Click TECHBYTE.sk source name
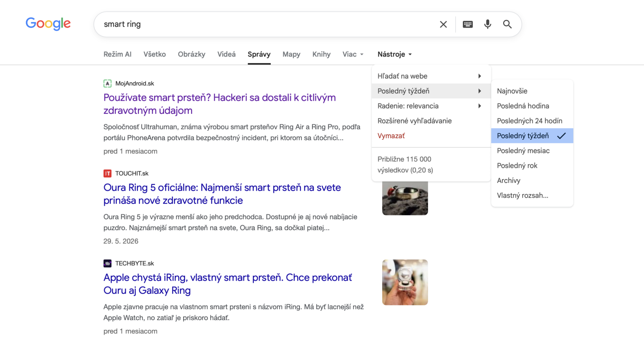 coord(135,263)
